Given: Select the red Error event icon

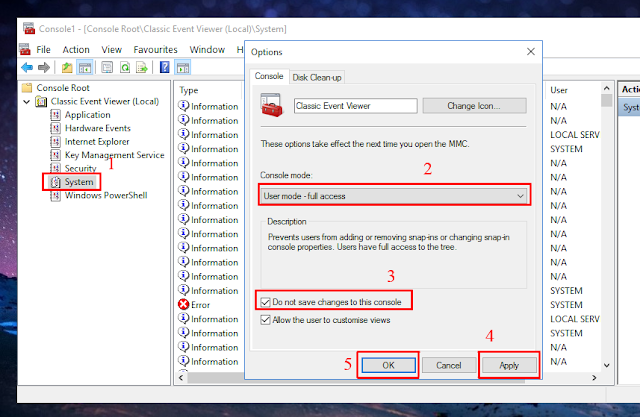Looking at the screenshot, I should [184, 305].
